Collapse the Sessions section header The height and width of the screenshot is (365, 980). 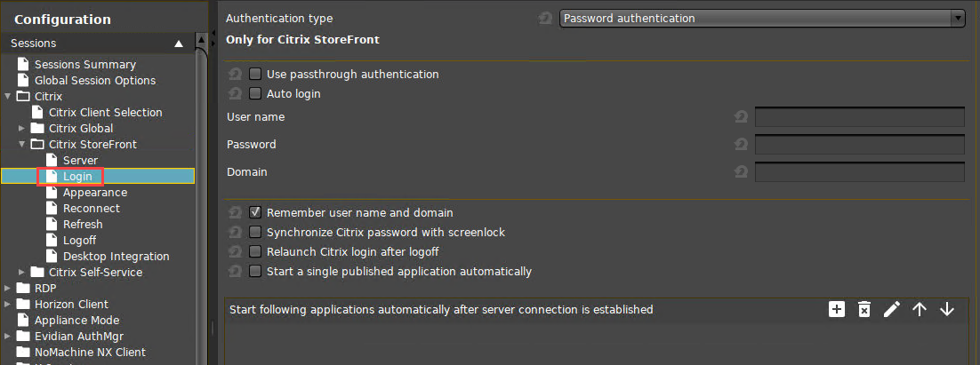[179, 44]
